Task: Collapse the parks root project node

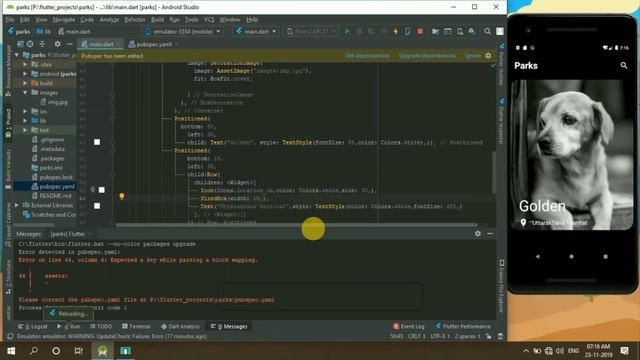Action: point(17,55)
